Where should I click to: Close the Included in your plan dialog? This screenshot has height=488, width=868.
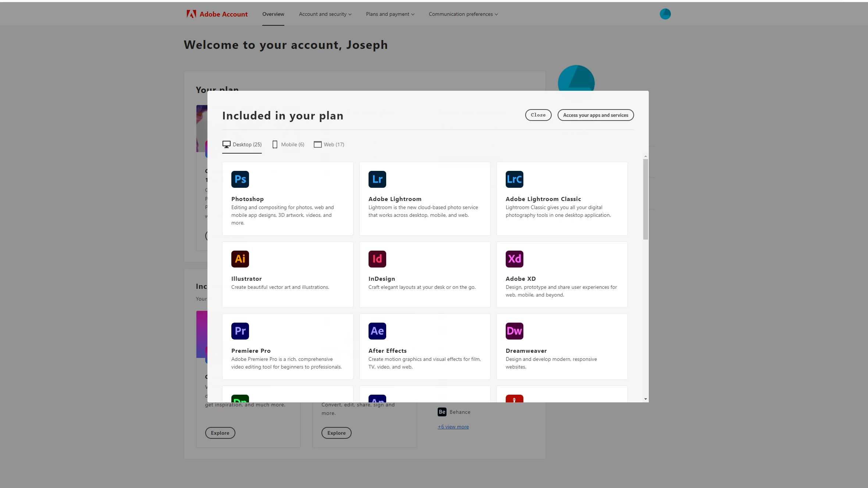click(538, 115)
